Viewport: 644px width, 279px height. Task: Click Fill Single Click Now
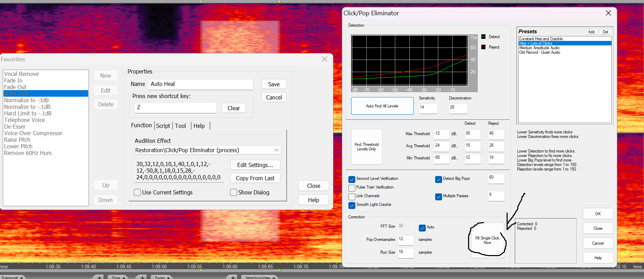click(x=487, y=240)
